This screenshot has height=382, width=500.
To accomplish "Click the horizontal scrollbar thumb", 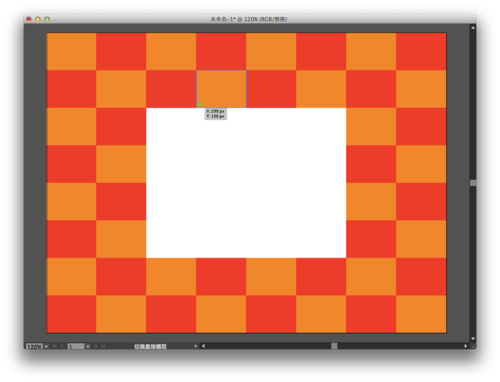I will coord(334,346).
